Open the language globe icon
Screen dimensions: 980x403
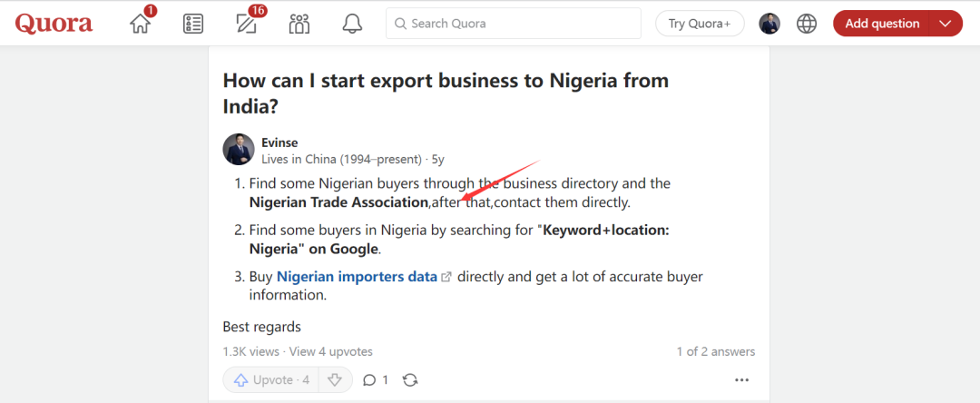[x=807, y=24]
